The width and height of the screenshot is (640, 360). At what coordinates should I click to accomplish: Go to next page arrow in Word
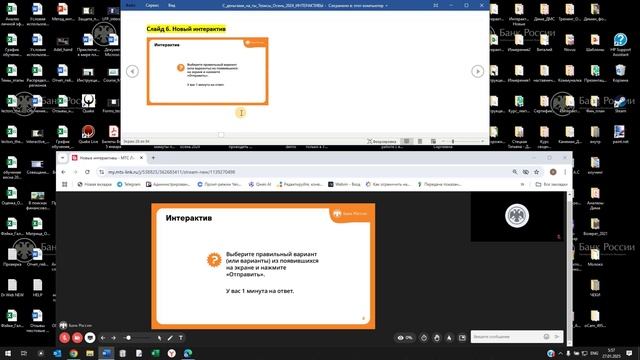[477, 71]
